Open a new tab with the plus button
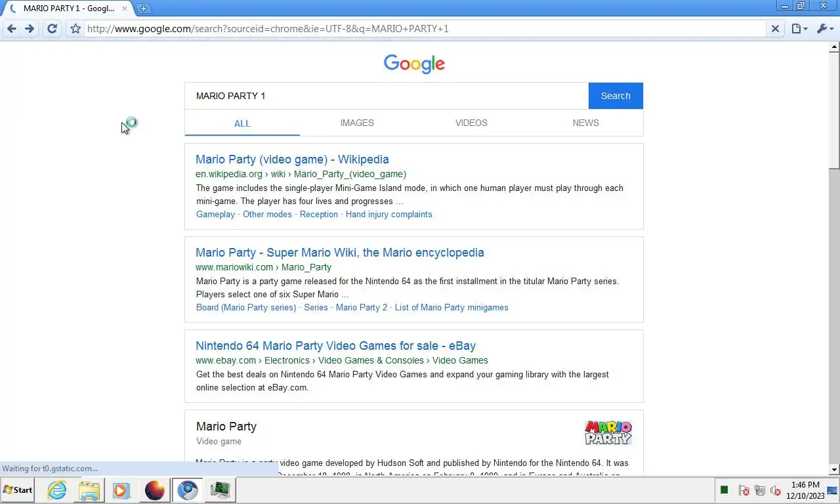Viewport: 840px width, 504px height. point(143,9)
